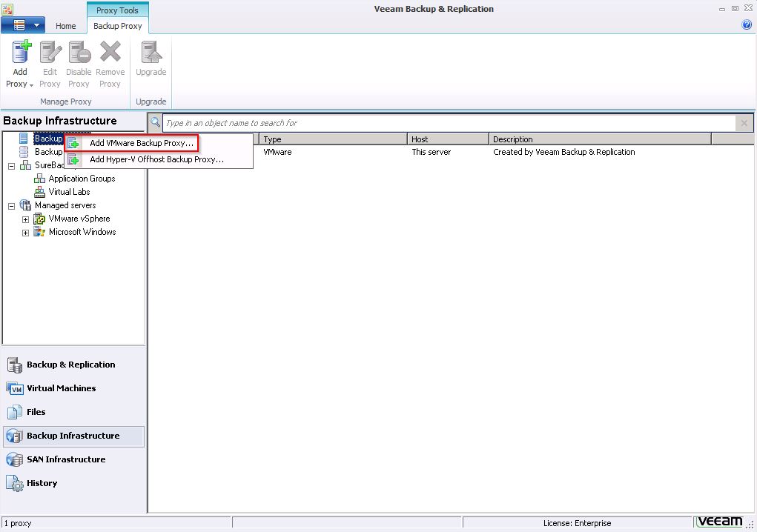Click the Virtual Labs icon

point(39,192)
